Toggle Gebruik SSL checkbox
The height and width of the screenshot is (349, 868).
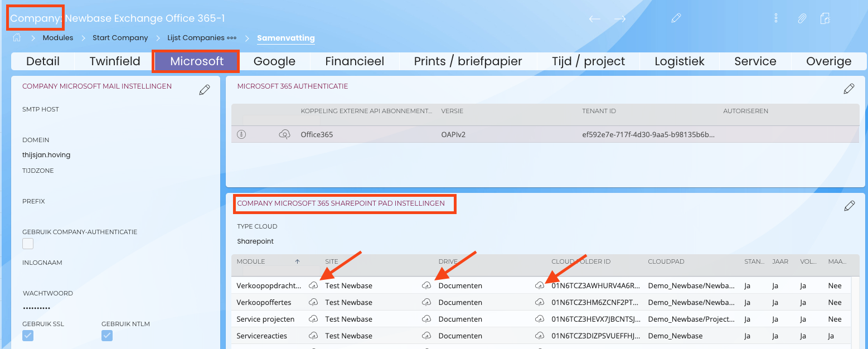pos(28,336)
